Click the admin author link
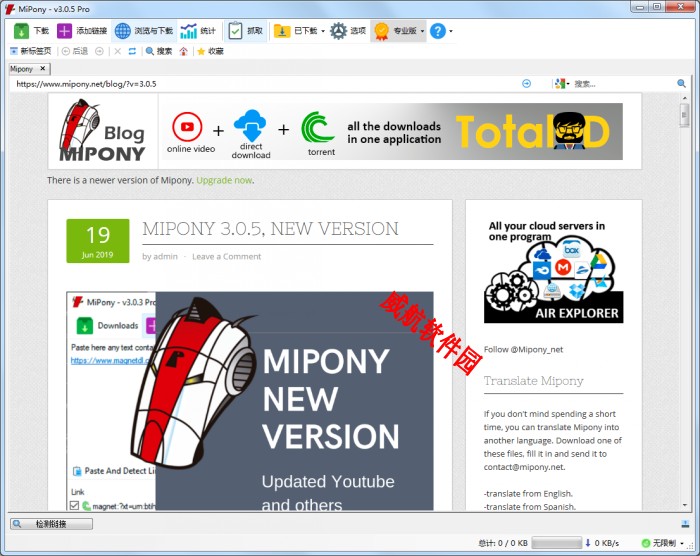The image size is (700, 556). pyautogui.click(x=165, y=256)
